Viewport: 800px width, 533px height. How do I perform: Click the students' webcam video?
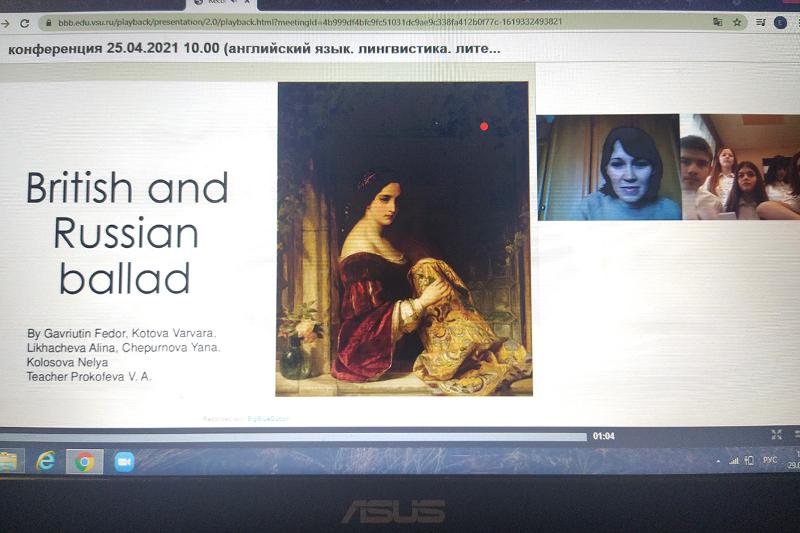pyautogui.click(x=740, y=167)
